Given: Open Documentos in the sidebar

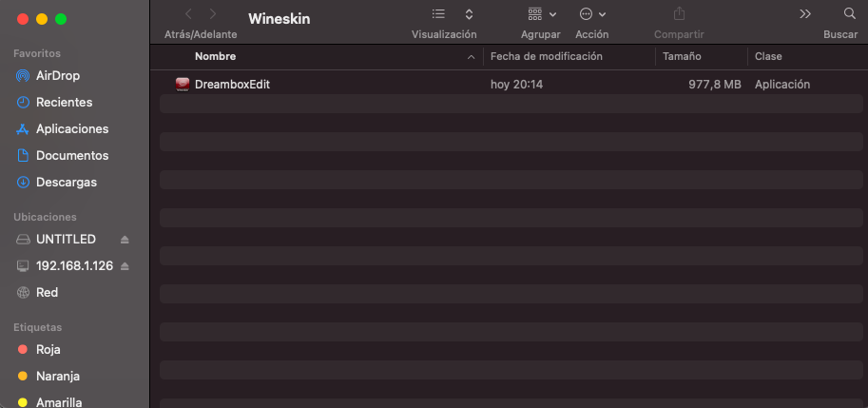Looking at the screenshot, I should pyautogui.click(x=72, y=155).
